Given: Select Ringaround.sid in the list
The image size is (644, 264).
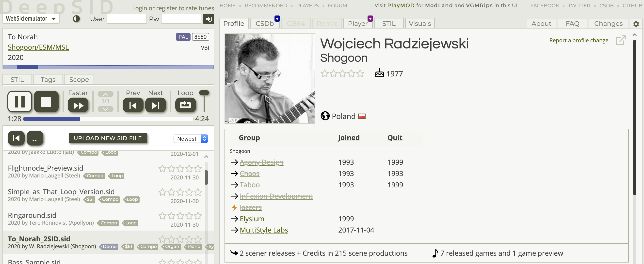Looking at the screenshot, I should [x=32, y=215].
